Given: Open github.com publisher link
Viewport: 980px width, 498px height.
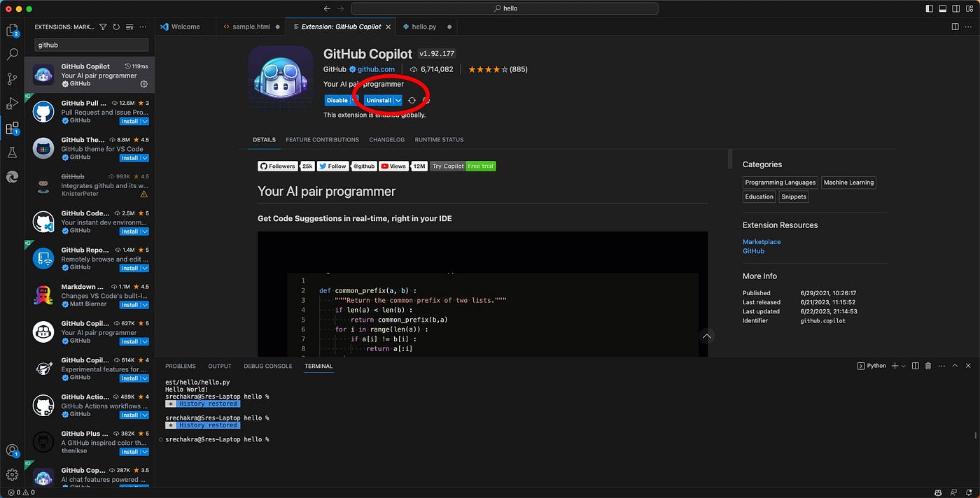Looking at the screenshot, I should coord(376,69).
